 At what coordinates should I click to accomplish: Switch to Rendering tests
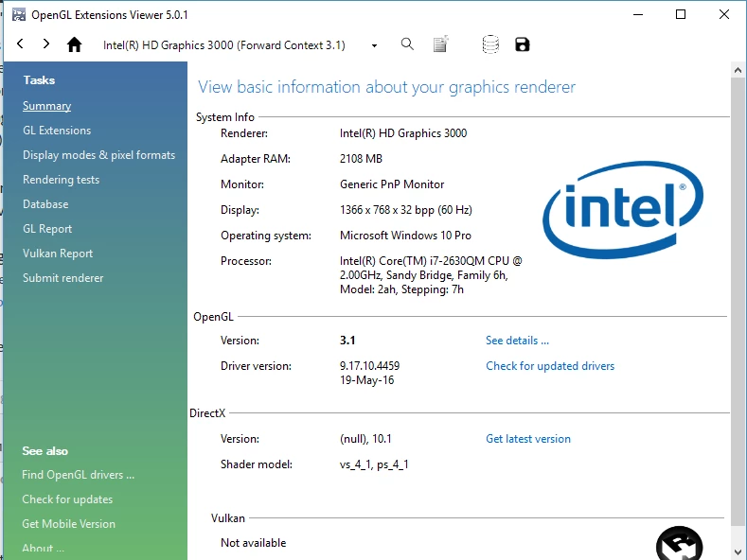61,180
